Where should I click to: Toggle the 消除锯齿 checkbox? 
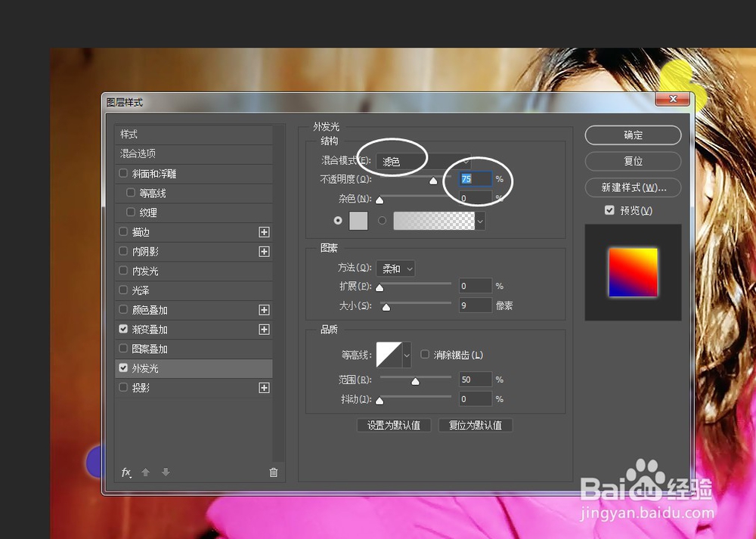click(x=425, y=355)
